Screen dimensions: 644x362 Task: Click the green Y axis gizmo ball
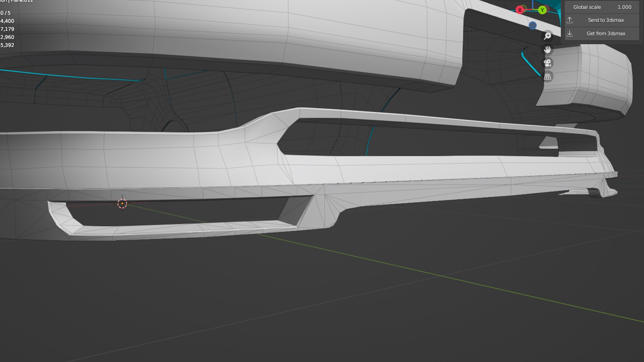(542, 10)
